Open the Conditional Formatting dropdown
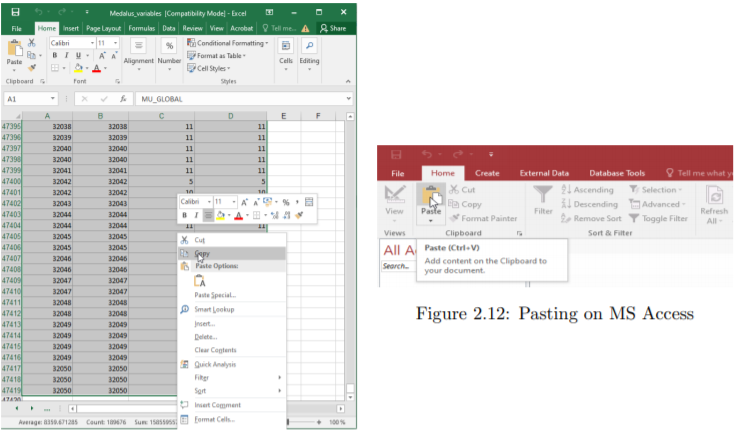 click(x=228, y=43)
